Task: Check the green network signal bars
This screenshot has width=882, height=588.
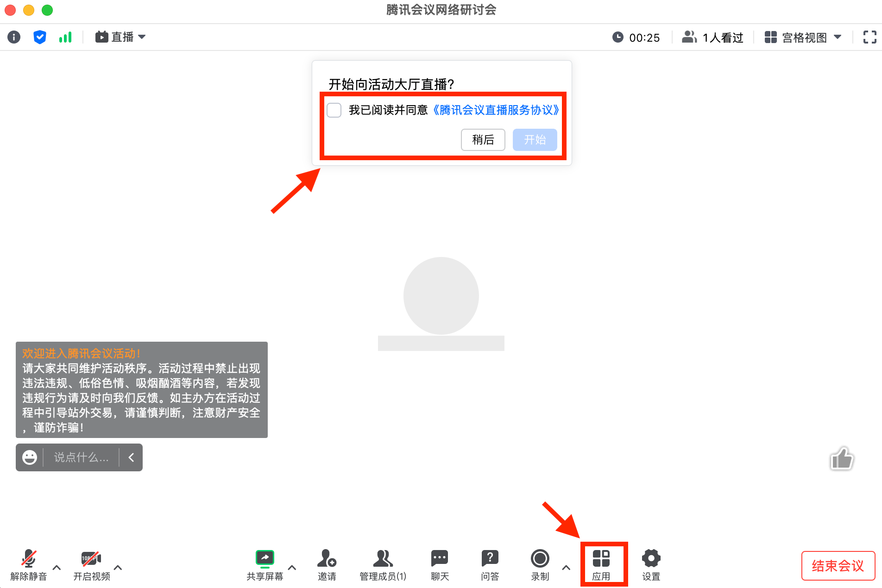Action: [65, 37]
